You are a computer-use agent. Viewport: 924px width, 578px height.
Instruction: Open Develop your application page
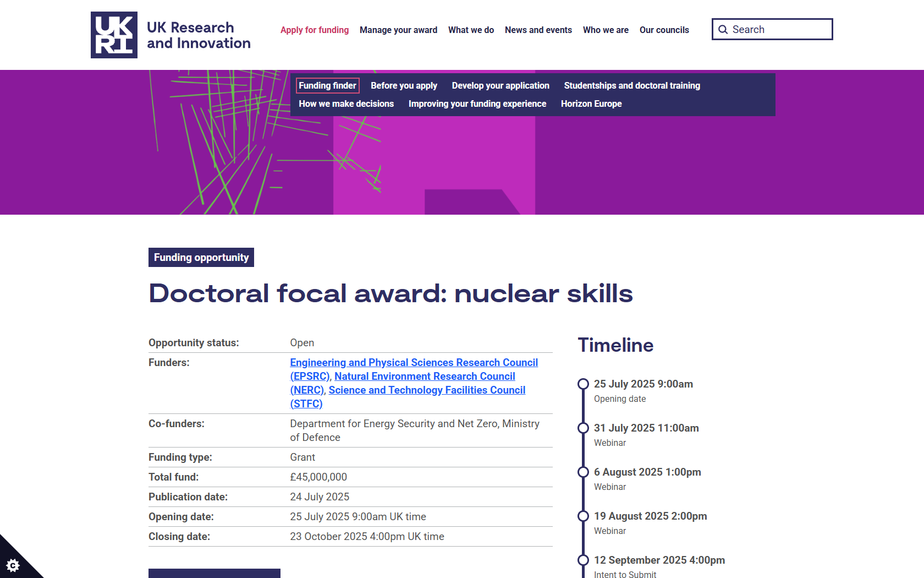click(500, 85)
